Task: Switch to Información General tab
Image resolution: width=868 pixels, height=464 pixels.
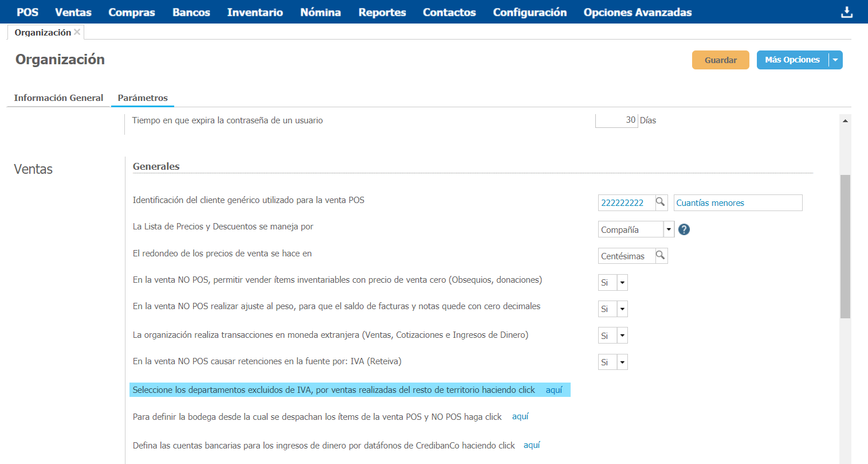Action: (58, 98)
